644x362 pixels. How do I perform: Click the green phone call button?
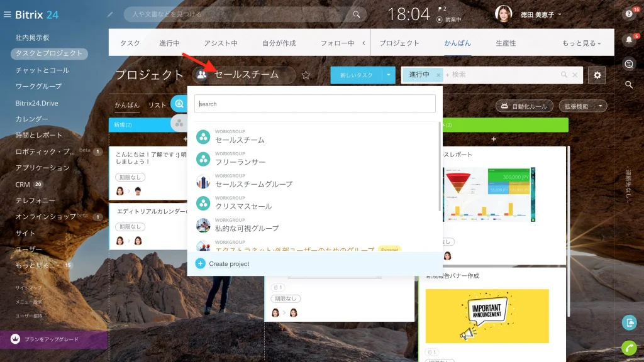click(x=629, y=348)
